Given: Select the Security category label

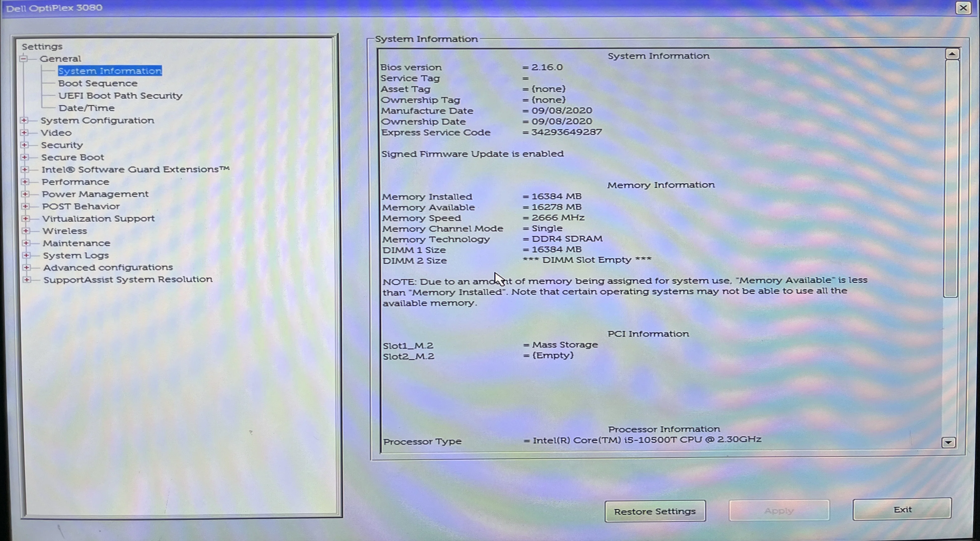Looking at the screenshot, I should (x=62, y=145).
